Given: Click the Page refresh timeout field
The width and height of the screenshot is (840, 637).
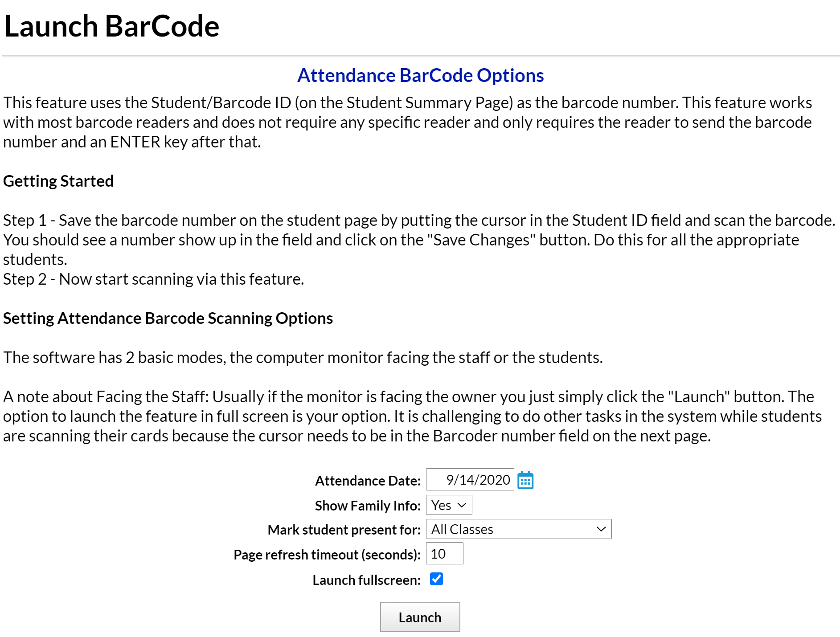Looking at the screenshot, I should [444, 554].
